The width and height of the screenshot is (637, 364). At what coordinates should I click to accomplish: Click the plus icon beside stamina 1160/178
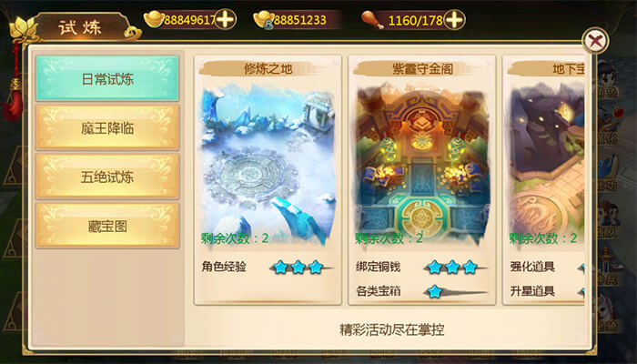point(454,19)
